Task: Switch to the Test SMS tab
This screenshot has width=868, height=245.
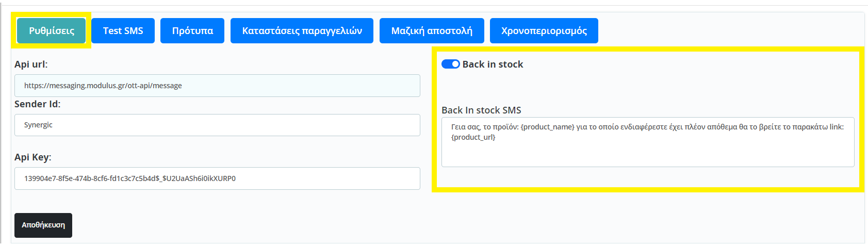Action: (x=123, y=30)
